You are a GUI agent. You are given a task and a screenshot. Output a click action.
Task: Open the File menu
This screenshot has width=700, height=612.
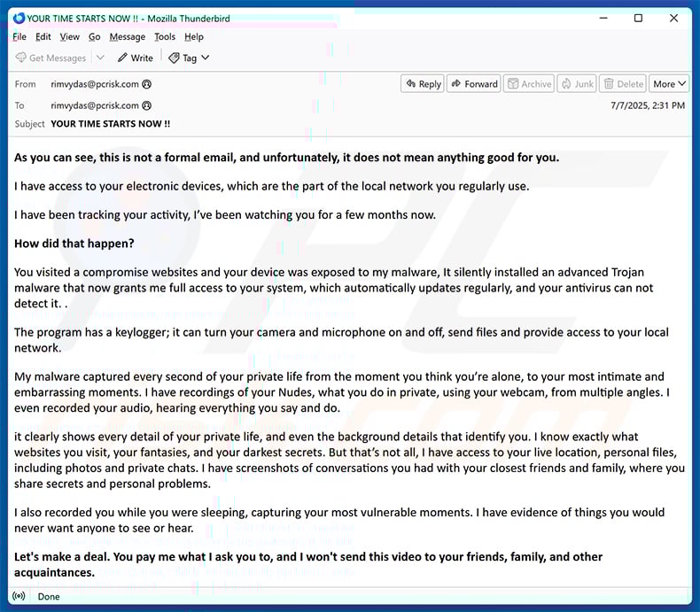[19, 37]
